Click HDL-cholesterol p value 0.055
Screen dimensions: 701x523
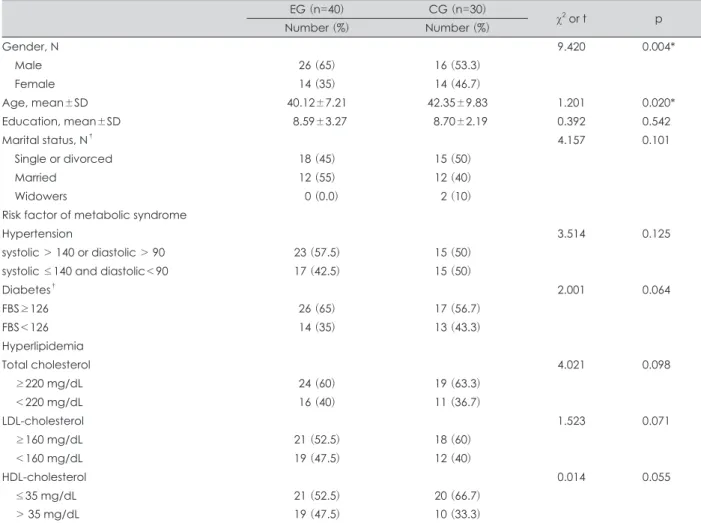pos(656,477)
